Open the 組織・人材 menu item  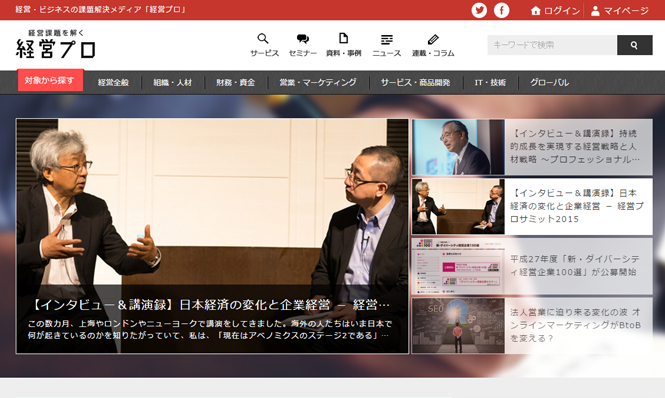point(173,82)
